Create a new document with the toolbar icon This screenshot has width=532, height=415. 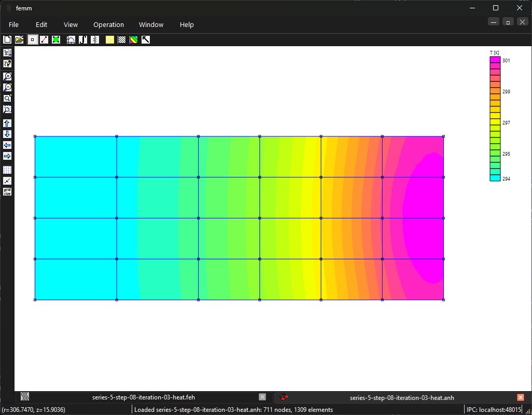click(7, 40)
